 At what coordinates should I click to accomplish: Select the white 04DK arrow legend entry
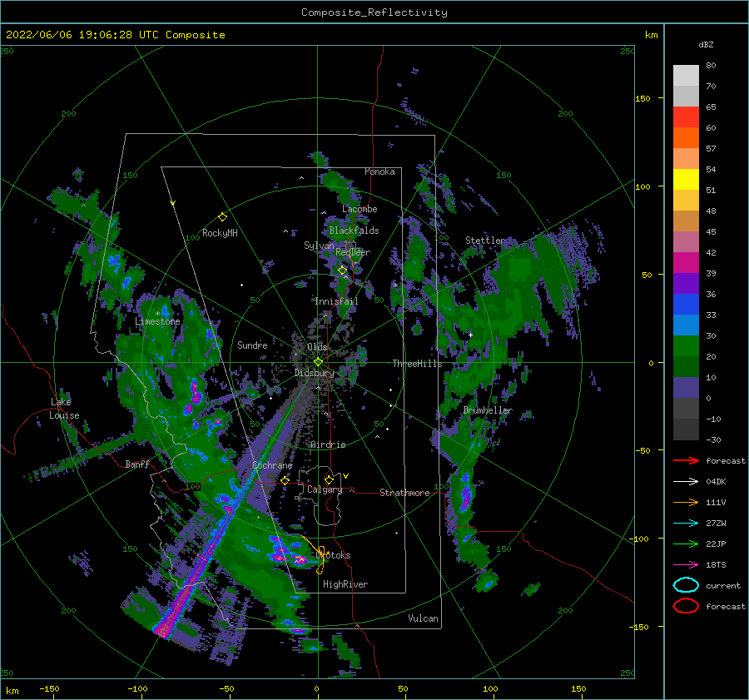[686, 482]
